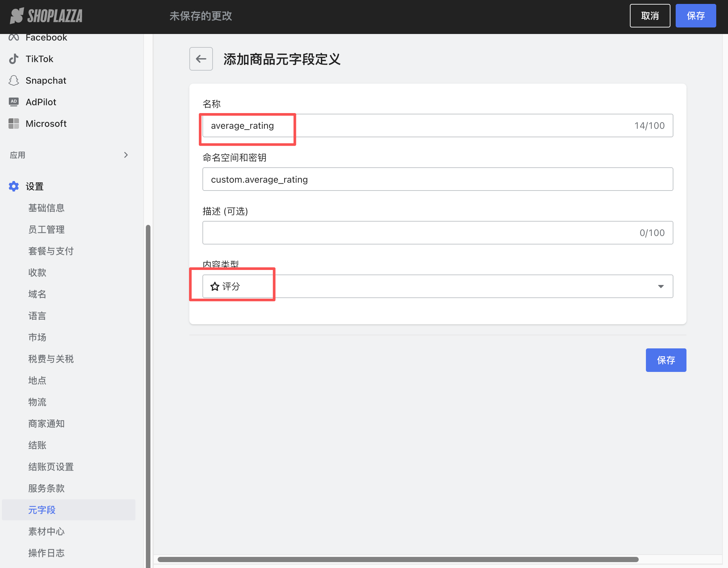Click the 添加商品元字段定义 page title

click(282, 59)
